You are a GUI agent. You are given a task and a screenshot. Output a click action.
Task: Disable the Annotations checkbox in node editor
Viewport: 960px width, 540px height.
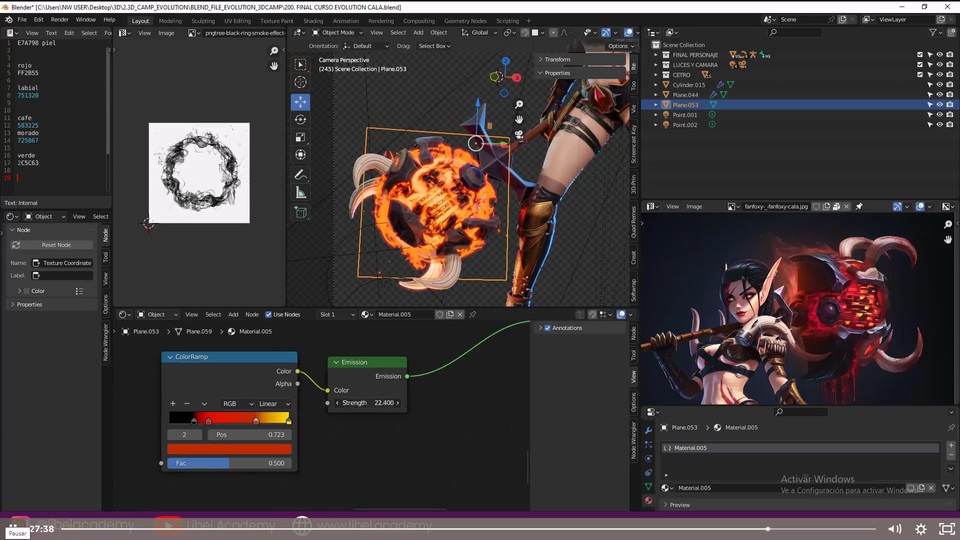(547, 328)
